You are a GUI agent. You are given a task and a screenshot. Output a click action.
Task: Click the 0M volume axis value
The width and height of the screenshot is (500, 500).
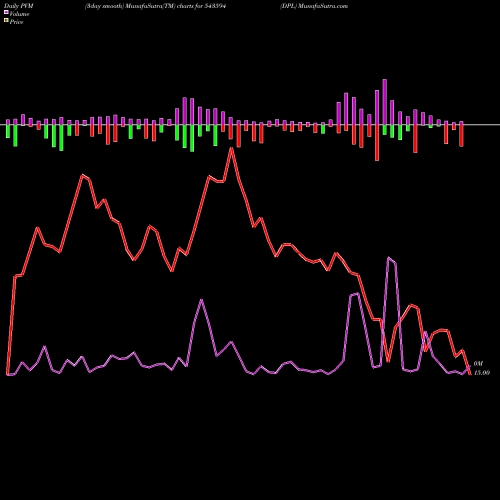pos(478,364)
